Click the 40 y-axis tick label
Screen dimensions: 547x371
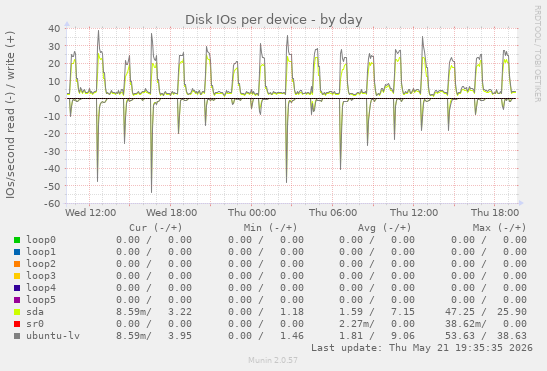click(54, 29)
